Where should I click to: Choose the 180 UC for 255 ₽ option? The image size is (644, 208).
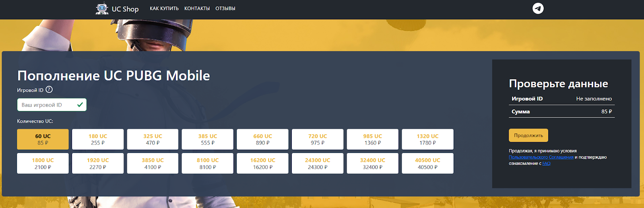point(98,139)
